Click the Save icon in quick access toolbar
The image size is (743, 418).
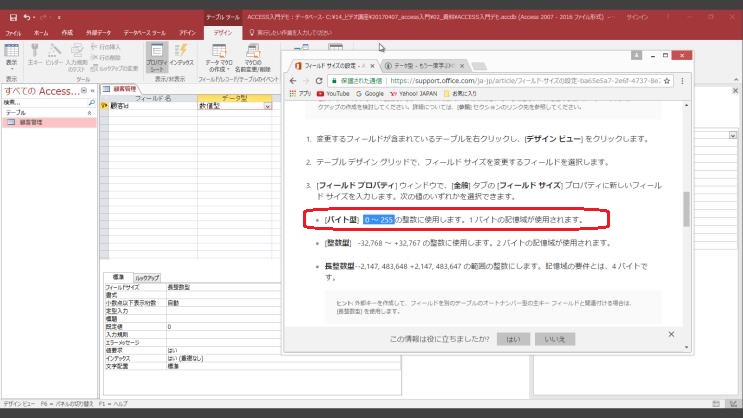[x=13, y=18]
